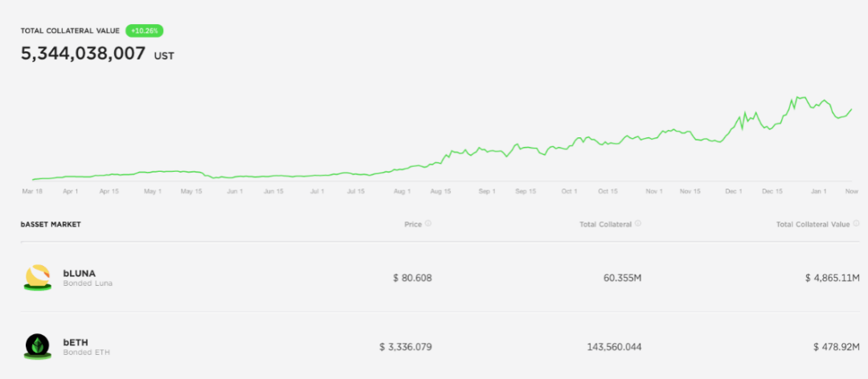Click the UST currency label
This screenshot has width=868, height=379.
pyautogui.click(x=164, y=56)
